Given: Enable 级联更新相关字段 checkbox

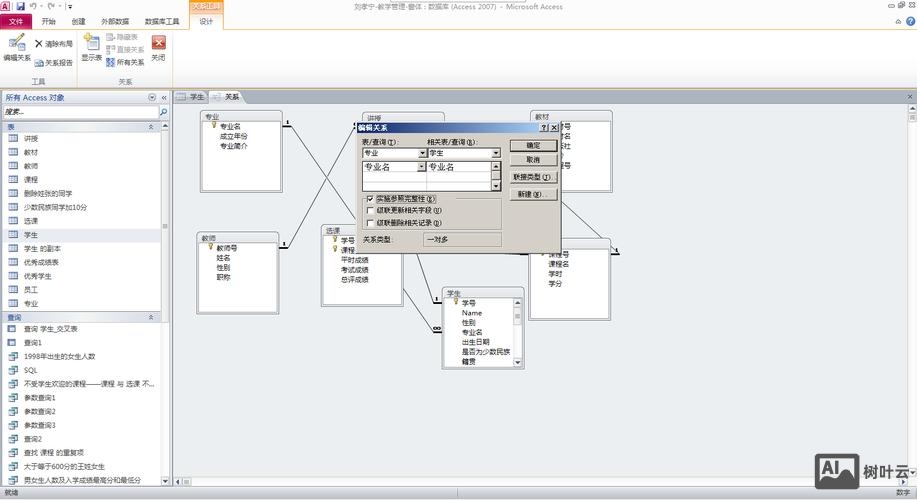Looking at the screenshot, I should click(x=370, y=211).
